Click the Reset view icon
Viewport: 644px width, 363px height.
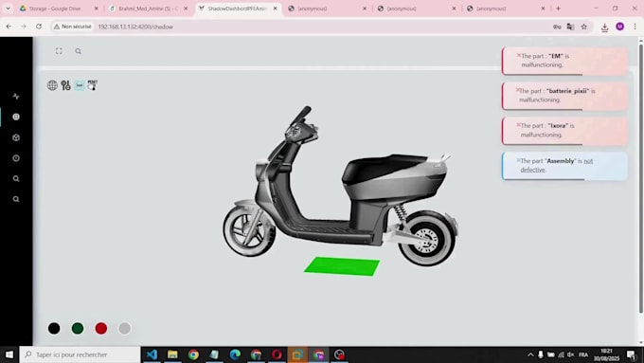coord(93,85)
